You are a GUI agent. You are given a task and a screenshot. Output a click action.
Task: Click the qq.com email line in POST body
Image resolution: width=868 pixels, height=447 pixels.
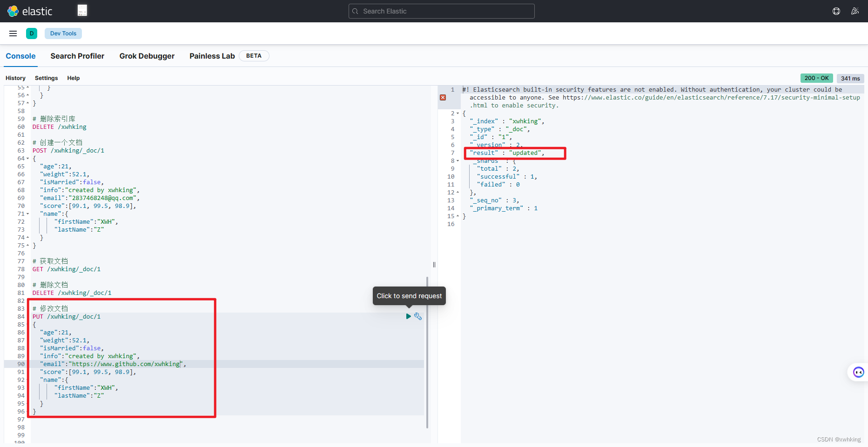coord(90,198)
